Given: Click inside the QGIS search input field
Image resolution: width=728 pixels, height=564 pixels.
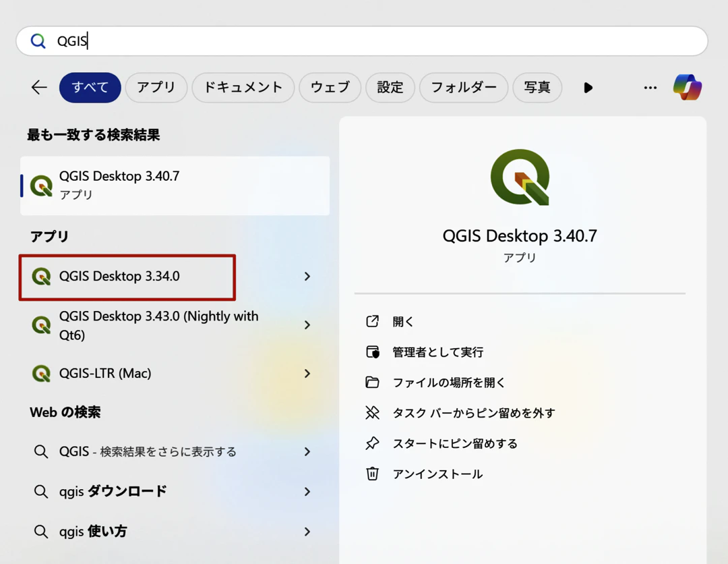Looking at the screenshot, I should point(270,41).
